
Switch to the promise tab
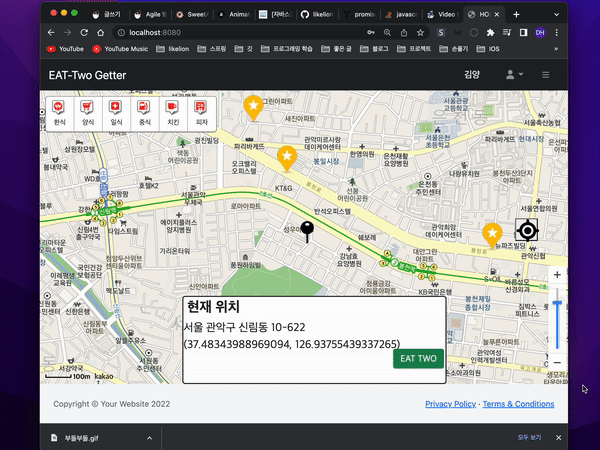[359, 15]
